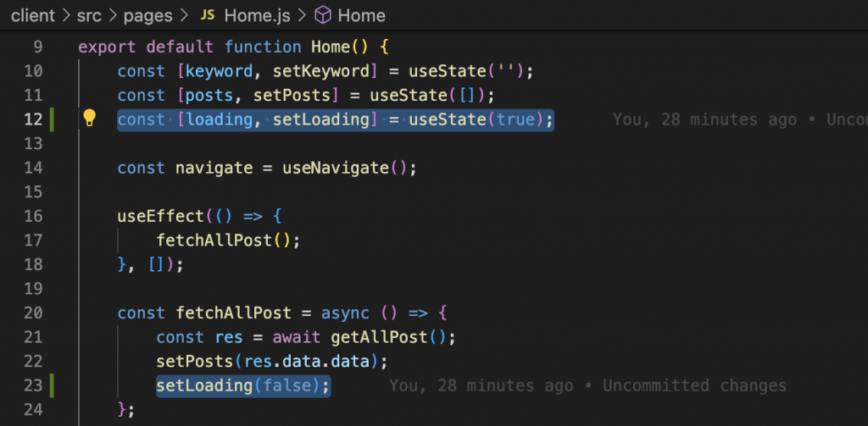
Task: Click 'setKeyword' on line 10
Action: click(x=320, y=71)
